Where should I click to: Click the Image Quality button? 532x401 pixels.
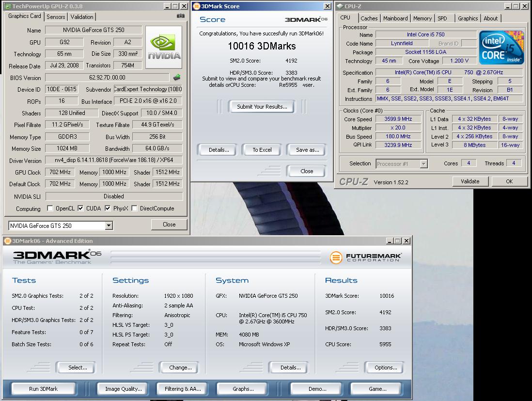(x=124, y=389)
